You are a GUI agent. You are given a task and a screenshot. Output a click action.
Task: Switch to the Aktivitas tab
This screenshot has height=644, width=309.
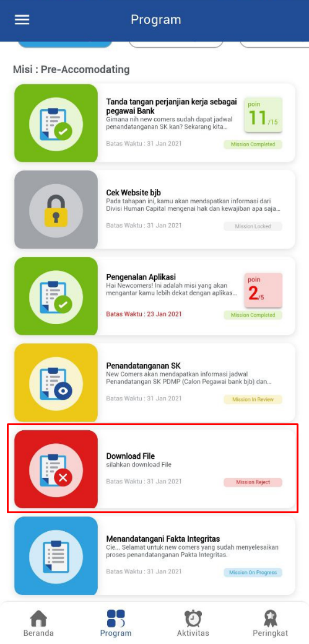193,624
